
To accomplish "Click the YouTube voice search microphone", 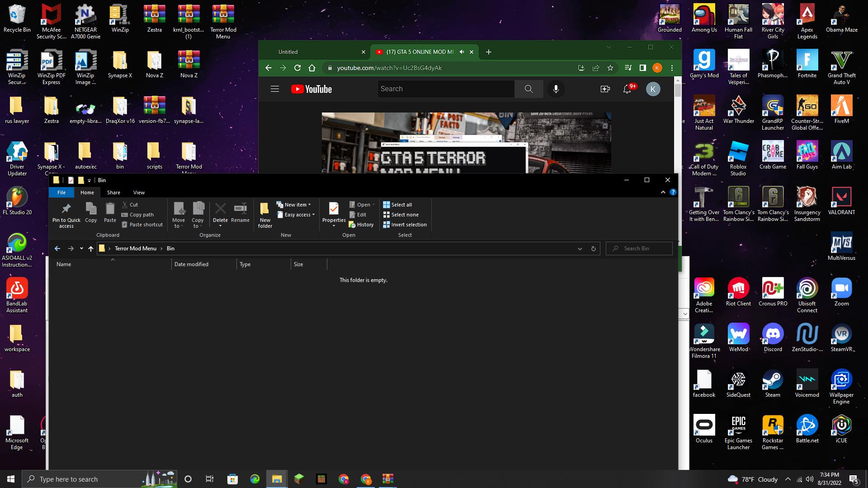I will pos(556,89).
